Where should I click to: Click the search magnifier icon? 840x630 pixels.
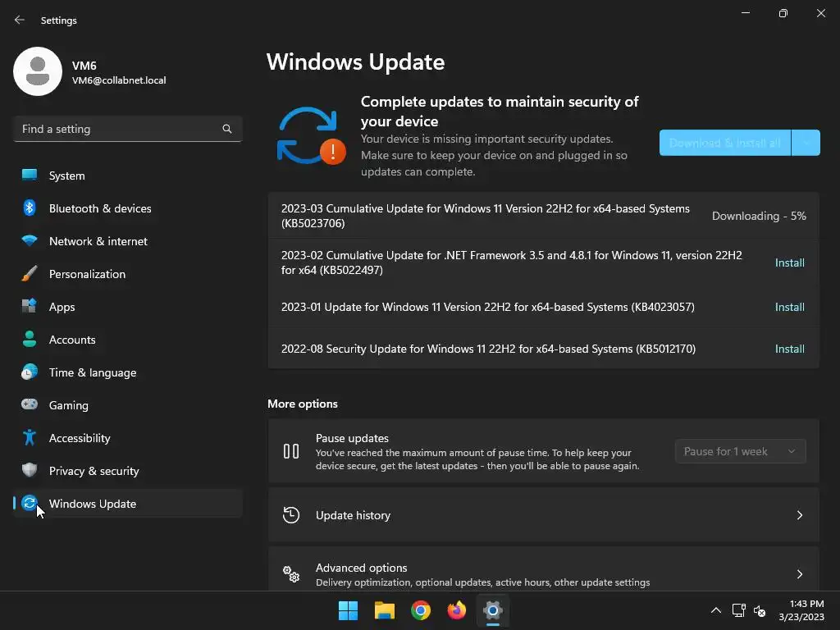(227, 129)
